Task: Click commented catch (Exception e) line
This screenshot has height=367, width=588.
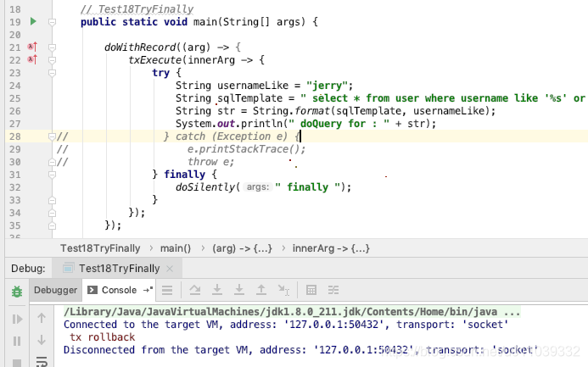Action: tap(232, 136)
